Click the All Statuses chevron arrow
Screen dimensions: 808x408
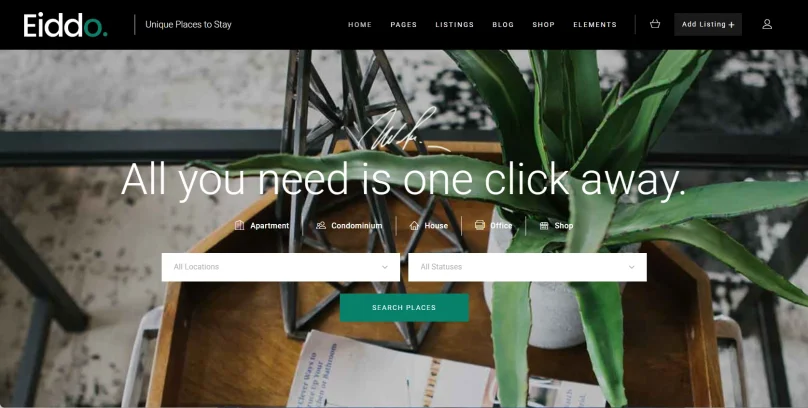(x=631, y=267)
